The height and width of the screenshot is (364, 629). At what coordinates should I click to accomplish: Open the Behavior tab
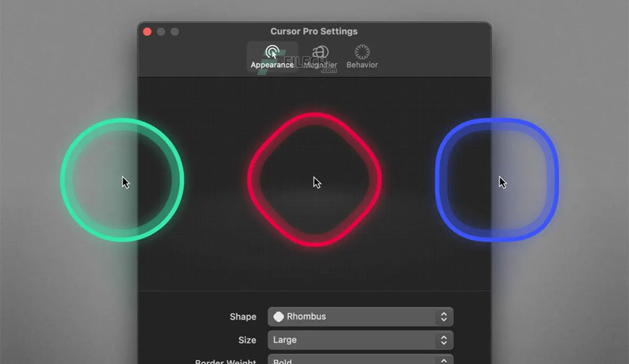362,56
